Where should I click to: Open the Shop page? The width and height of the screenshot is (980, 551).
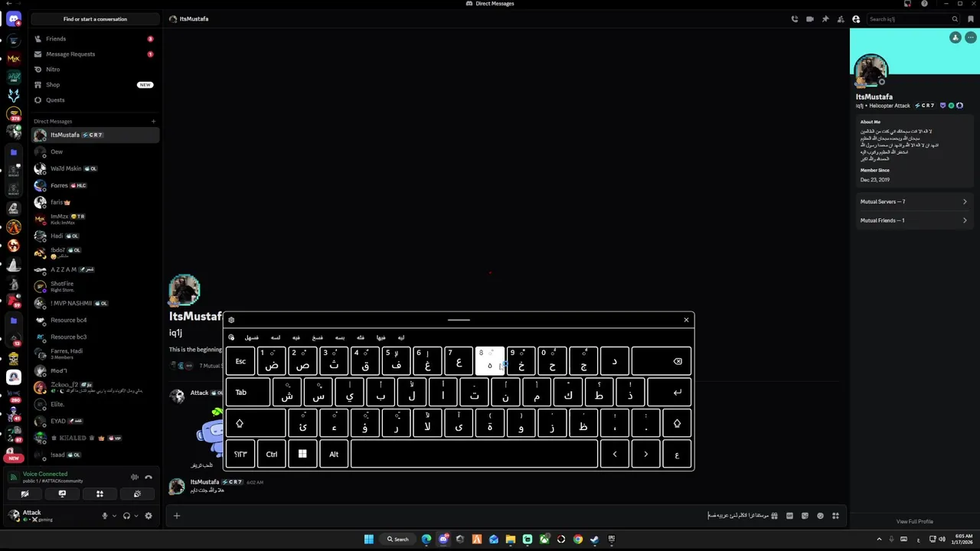[96, 85]
